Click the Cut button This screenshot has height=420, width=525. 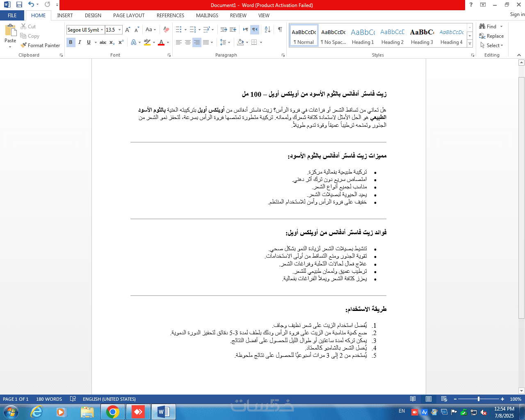coord(28,27)
